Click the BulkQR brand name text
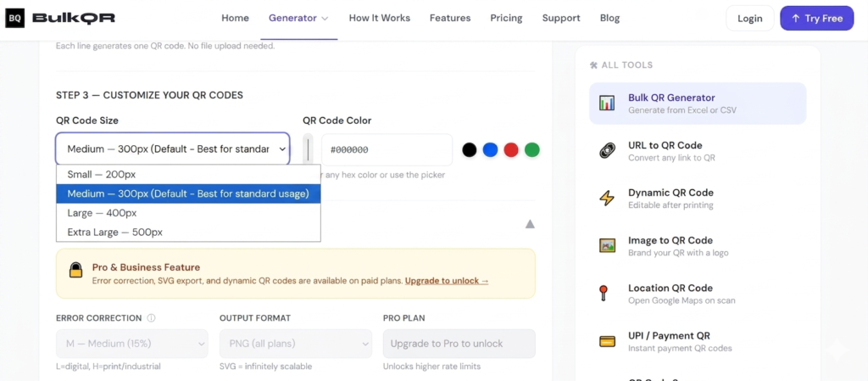The image size is (868, 381). click(74, 19)
